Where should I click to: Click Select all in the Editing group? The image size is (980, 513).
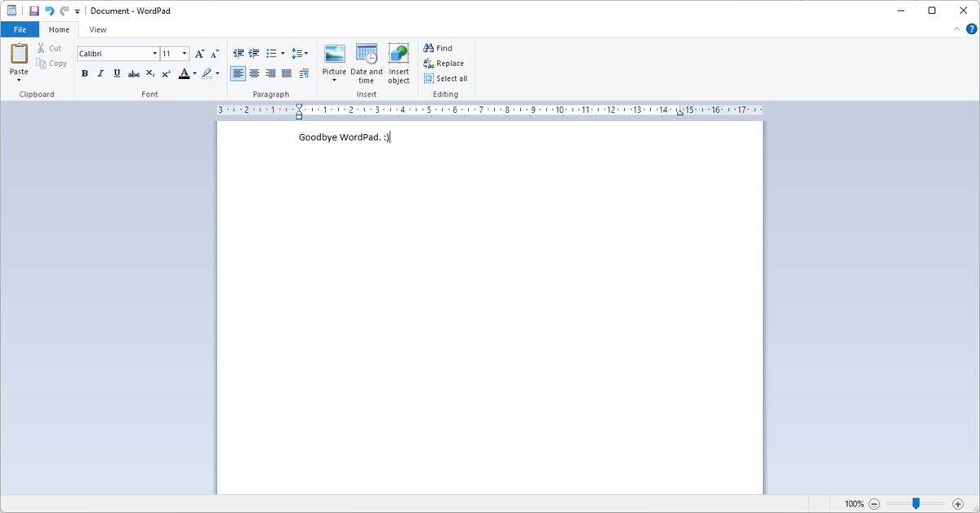[x=446, y=78]
